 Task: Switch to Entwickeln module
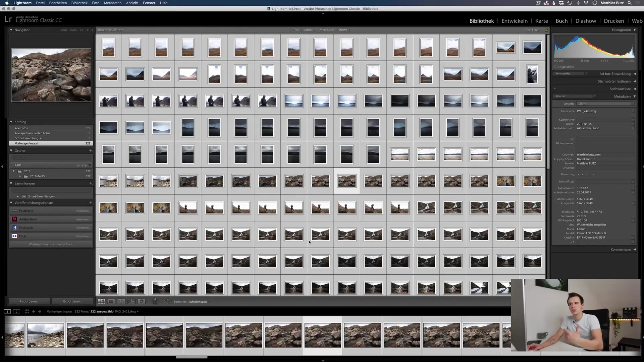(514, 21)
